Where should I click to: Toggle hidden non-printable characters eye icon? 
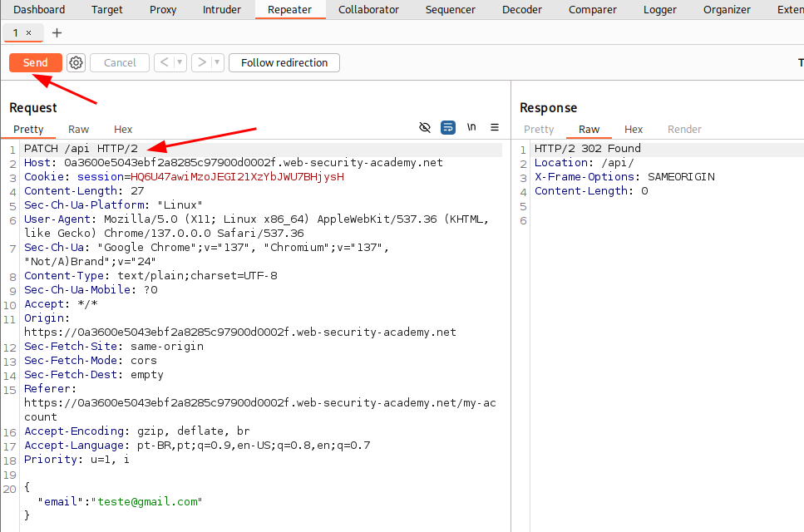[425, 127]
